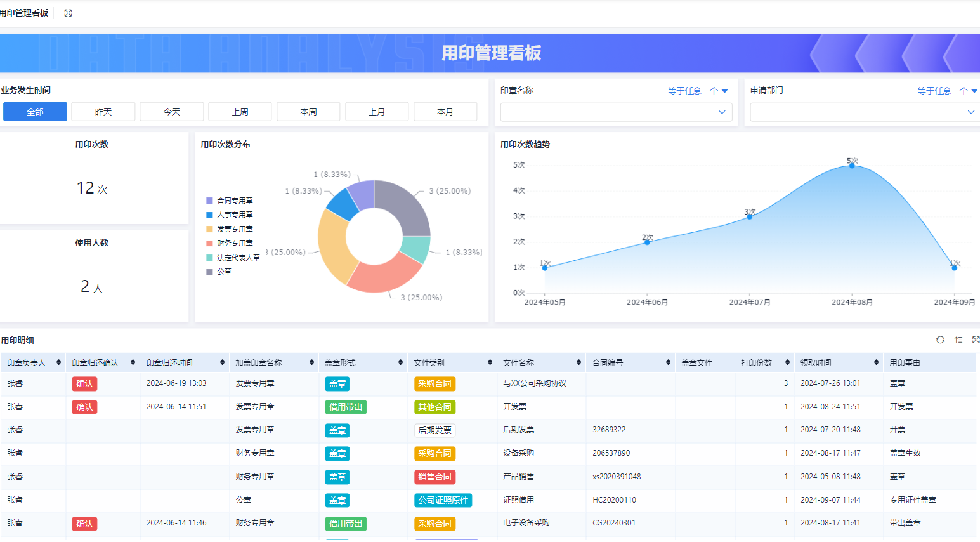This screenshot has width=980, height=542.
Task: Expand dashboard to fullscreen via title icon
Action: coord(68,13)
